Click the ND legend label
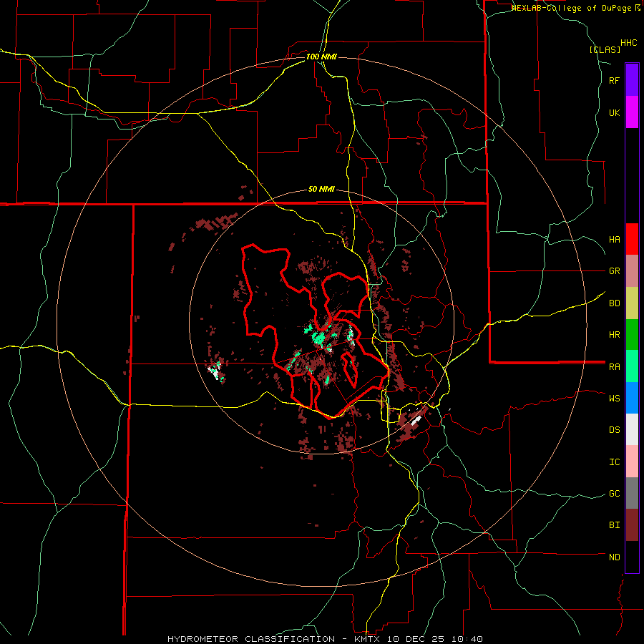The height and width of the screenshot is (644, 644). [x=614, y=557]
